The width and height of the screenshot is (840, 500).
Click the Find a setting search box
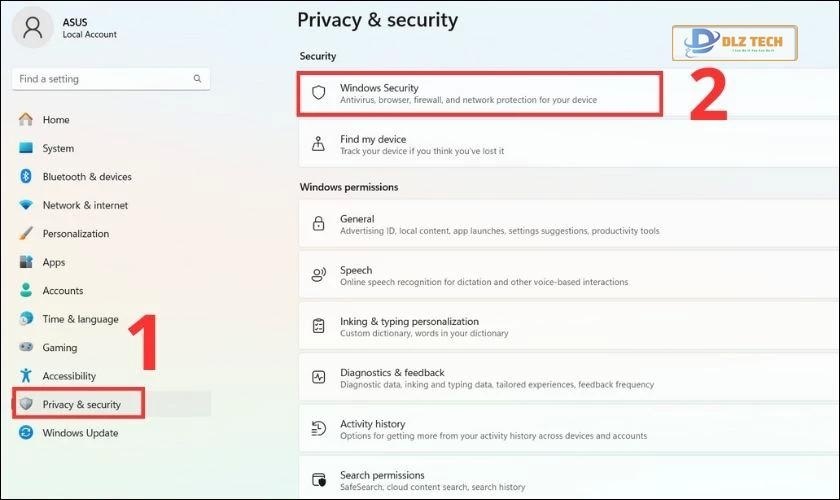[x=100, y=79]
